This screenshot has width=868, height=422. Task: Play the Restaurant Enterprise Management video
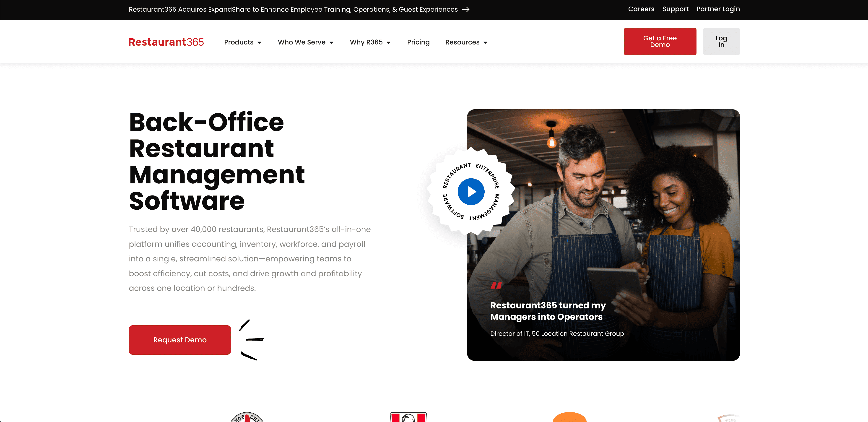[471, 191]
